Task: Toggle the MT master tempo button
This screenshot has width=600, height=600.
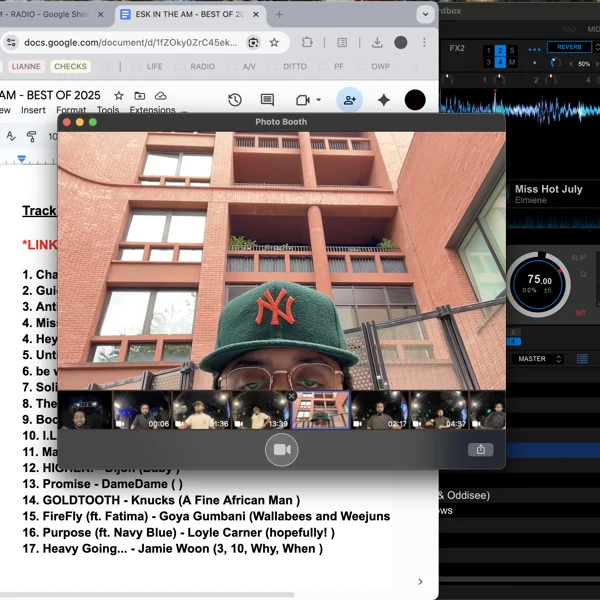Action: tap(580, 313)
